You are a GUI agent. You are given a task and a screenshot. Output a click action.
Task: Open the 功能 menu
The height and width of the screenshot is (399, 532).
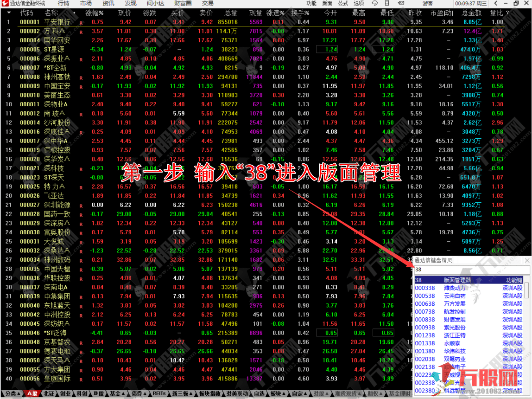pyautogui.click(x=311, y=3)
